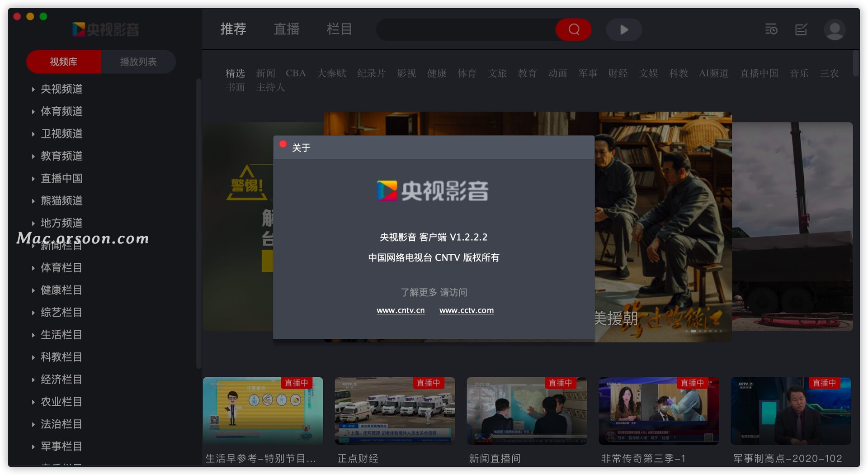Select 生活栏目 in the sidebar
The image size is (868, 475).
tap(61, 335)
